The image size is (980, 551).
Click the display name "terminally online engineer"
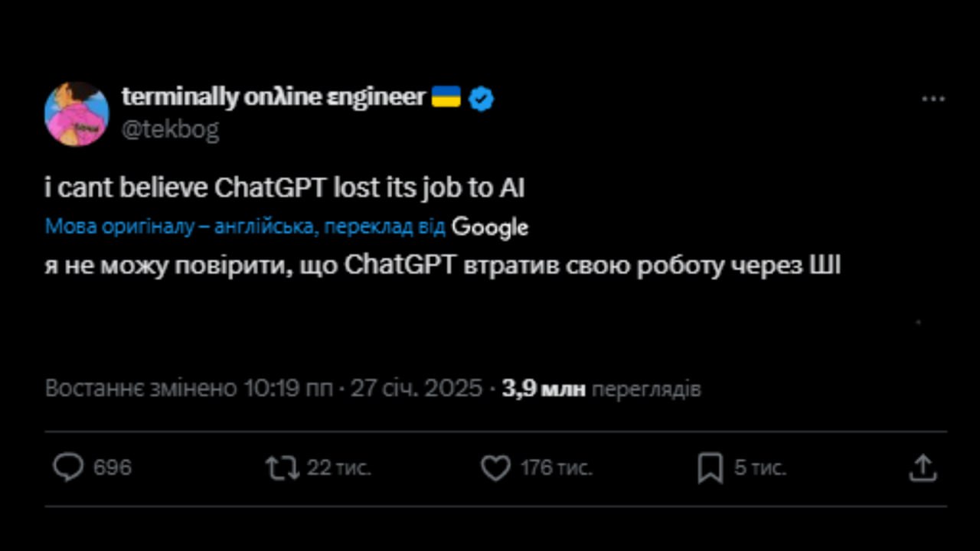point(273,97)
